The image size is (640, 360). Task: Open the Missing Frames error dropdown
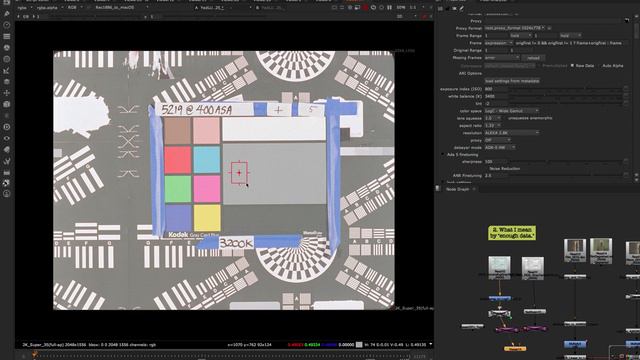[502, 58]
